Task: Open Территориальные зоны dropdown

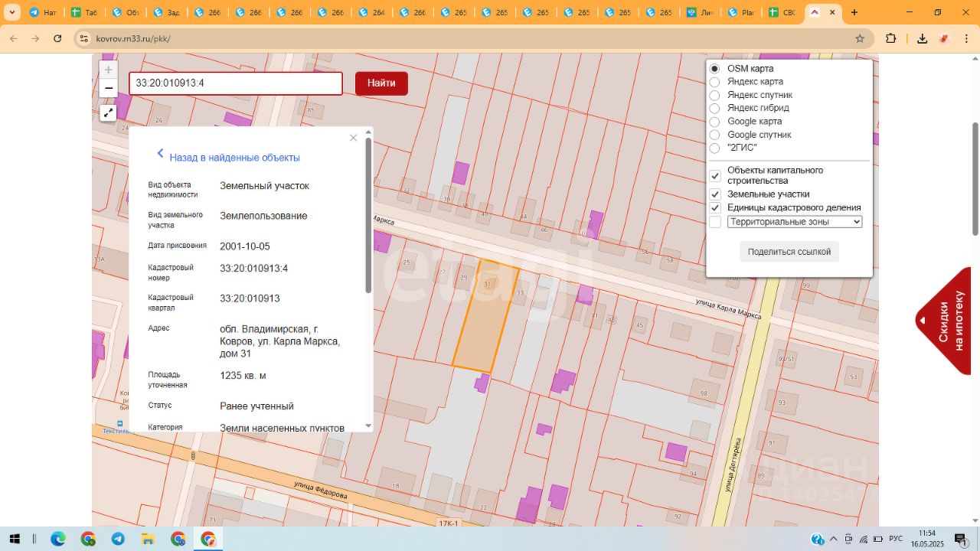Action: [x=794, y=222]
